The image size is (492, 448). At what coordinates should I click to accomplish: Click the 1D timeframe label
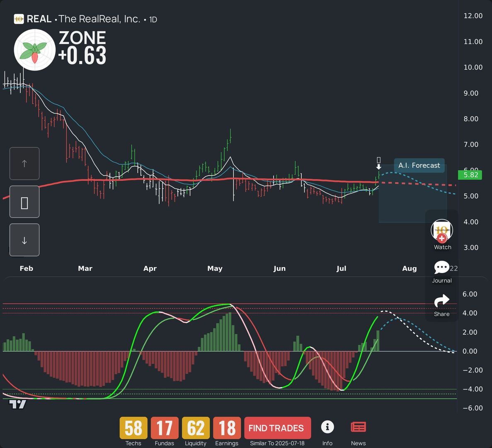153,20
